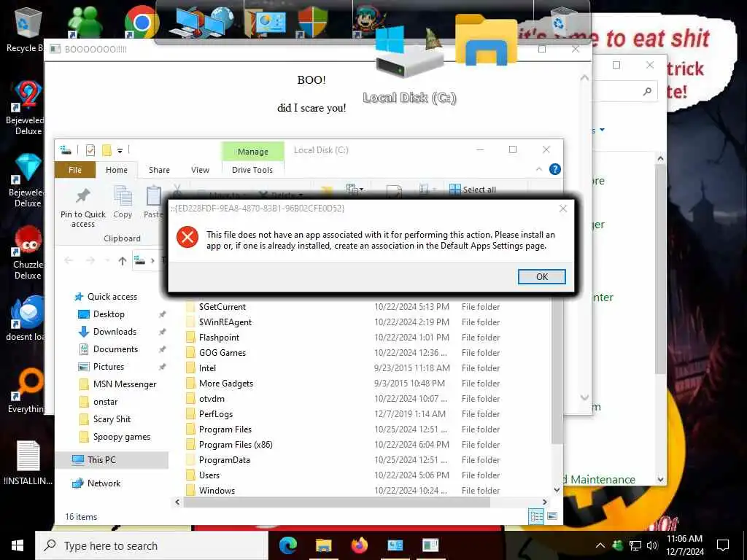The width and height of the screenshot is (747, 560).
Task: Click the Properties quick toolbar checkmark icon
Action: point(90,150)
